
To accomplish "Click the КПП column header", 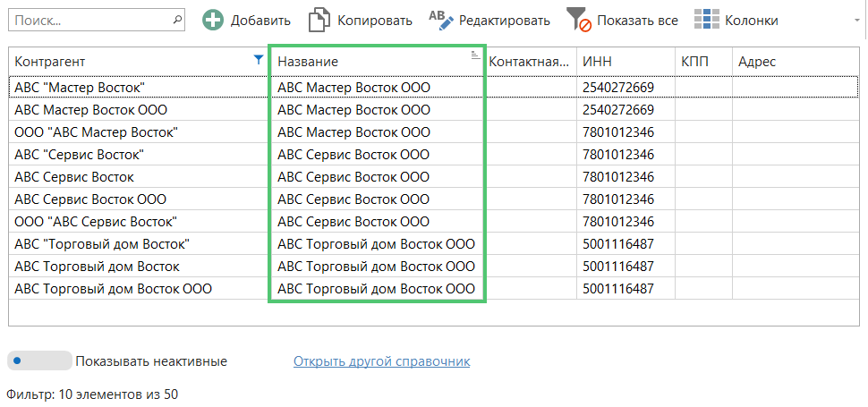I will pyautogui.click(x=702, y=61).
